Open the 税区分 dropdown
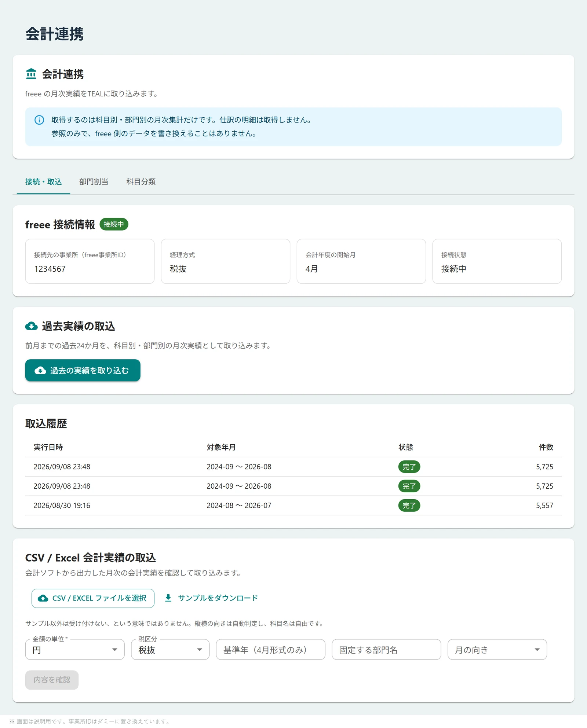 coord(170,650)
